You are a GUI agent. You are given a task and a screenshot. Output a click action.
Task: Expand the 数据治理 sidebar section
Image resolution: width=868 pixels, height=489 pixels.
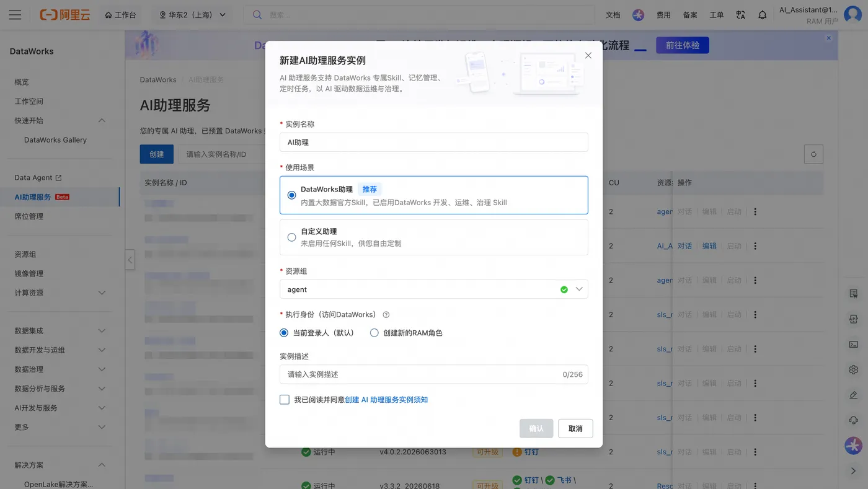click(x=102, y=369)
